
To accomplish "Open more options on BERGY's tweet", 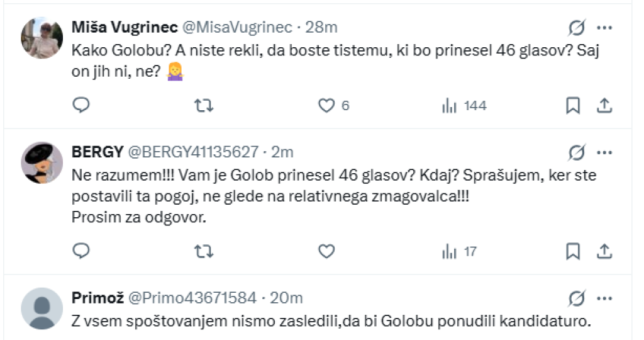I will click(x=604, y=152).
